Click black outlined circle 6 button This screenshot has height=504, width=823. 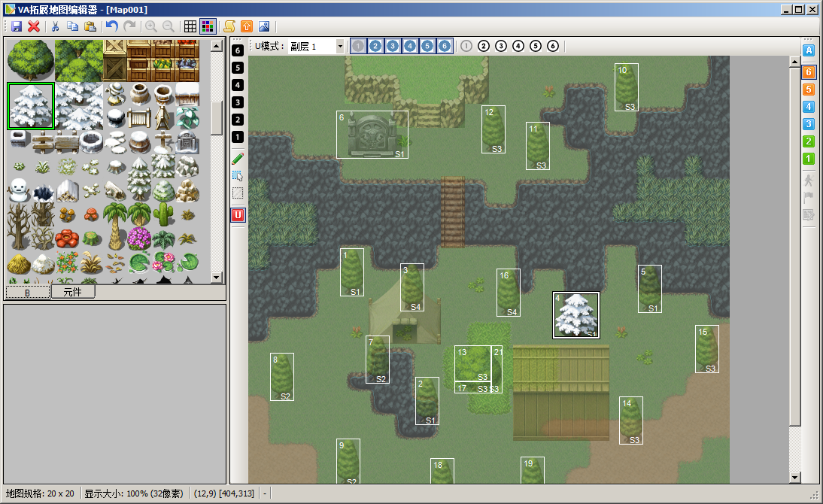553,46
